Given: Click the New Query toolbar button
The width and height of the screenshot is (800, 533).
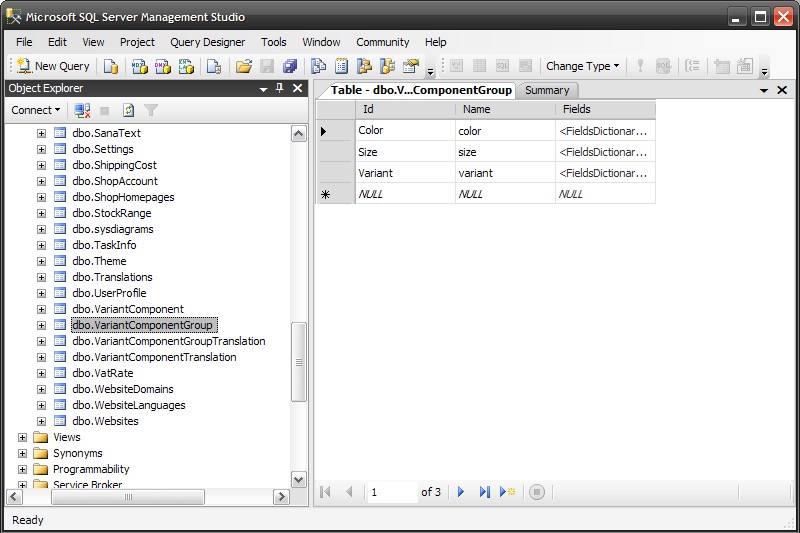Looking at the screenshot, I should click(53, 66).
